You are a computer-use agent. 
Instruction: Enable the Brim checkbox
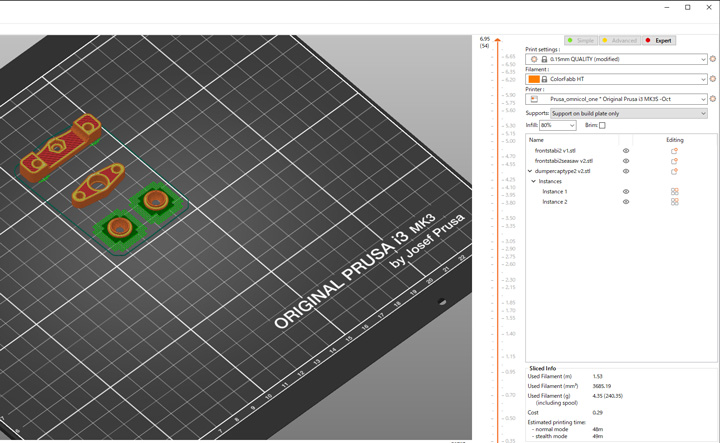pyautogui.click(x=602, y=125)
